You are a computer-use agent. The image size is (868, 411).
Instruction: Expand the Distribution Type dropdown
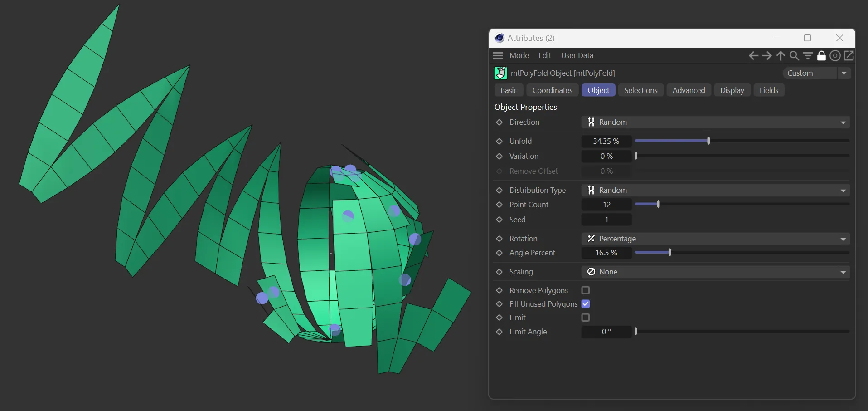coord(715,190)
